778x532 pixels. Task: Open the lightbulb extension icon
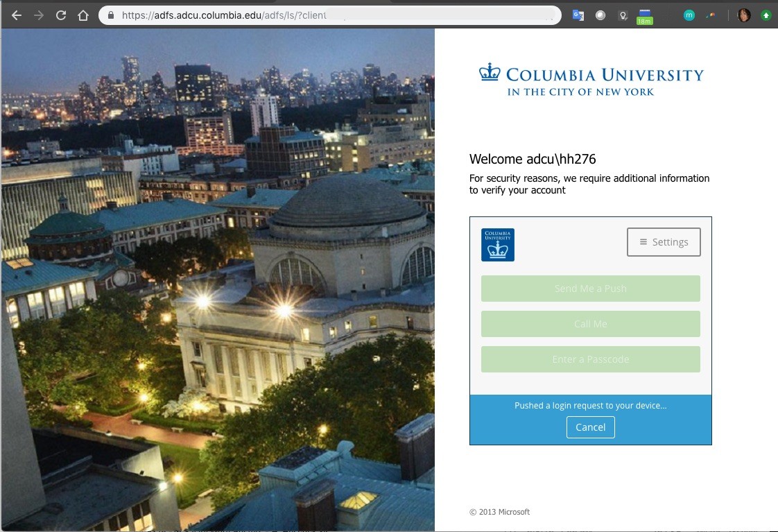623,16
